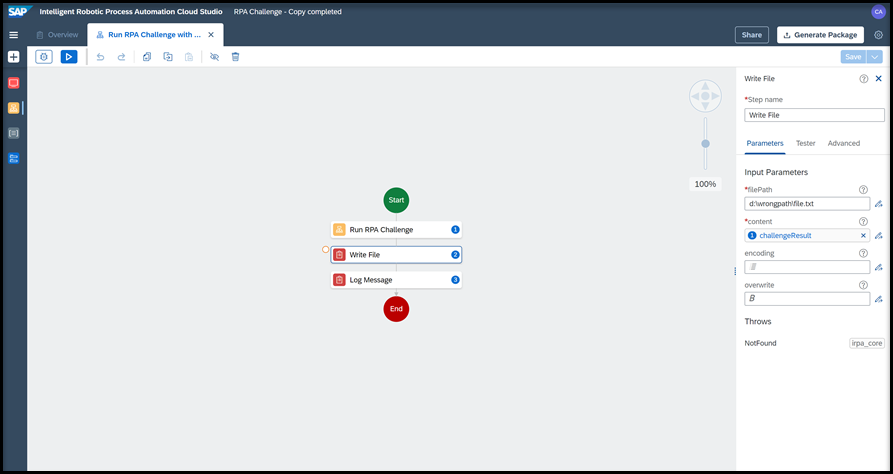Click the plus create-artifact icon in sidebar

(14, 57)
